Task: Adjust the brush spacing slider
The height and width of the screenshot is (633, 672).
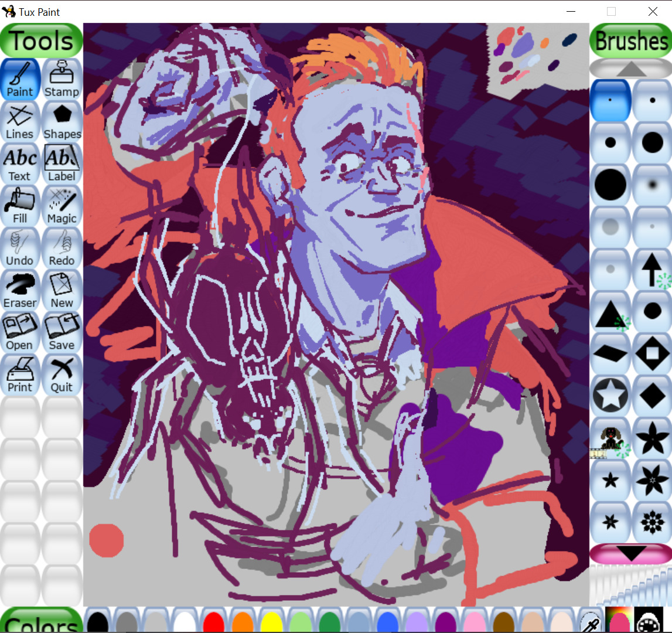Action: [630, 585]
